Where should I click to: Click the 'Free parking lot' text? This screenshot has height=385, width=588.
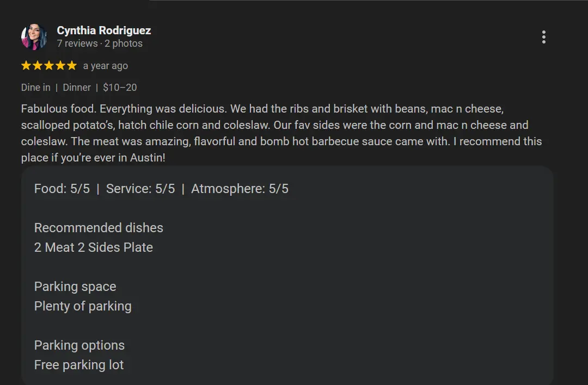(79, 365)
